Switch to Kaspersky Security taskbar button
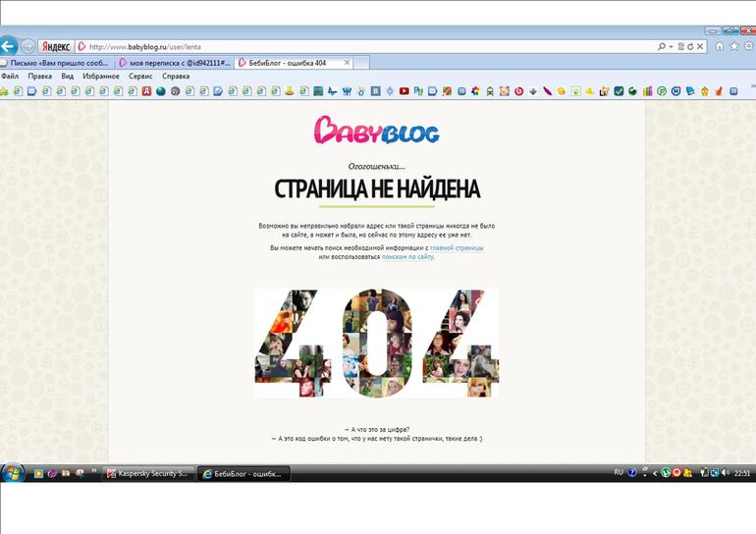 click(148, 474)
